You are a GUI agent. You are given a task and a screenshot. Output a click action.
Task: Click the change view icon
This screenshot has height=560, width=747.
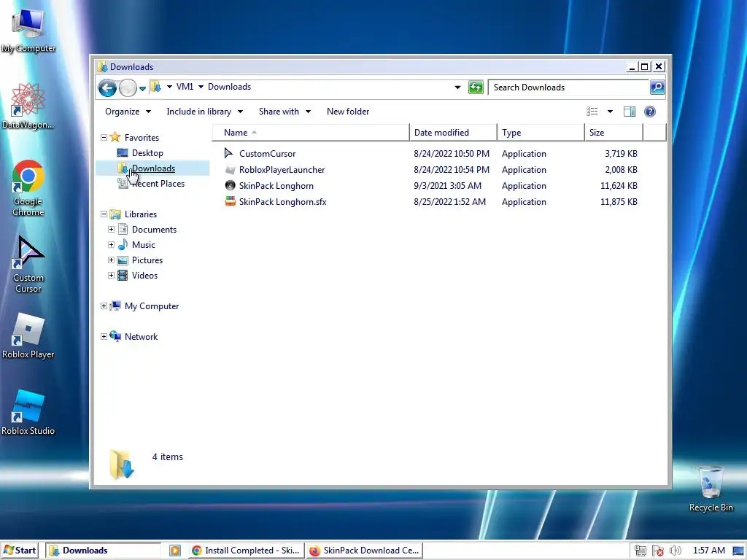[592, 112]
